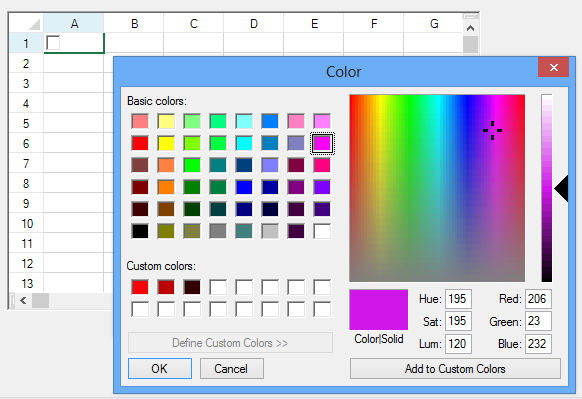
Task: Click Add to Custom Colors
Action: [x=455, y=369]
